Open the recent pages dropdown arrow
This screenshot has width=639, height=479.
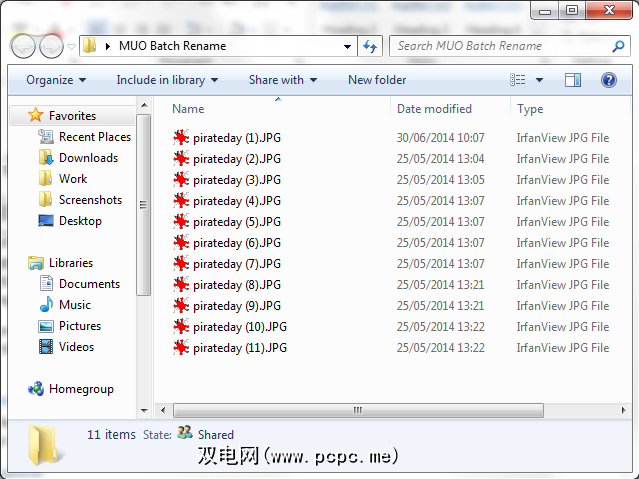coord(71,47)
